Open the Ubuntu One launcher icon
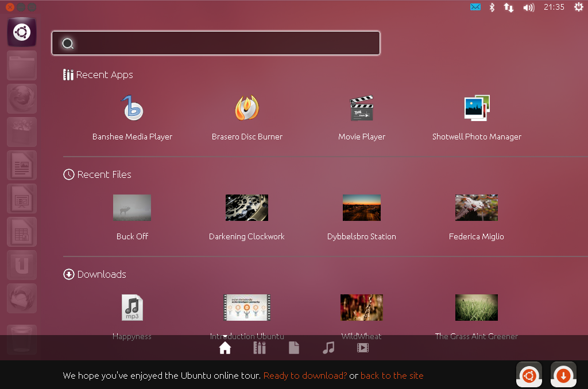The height and width of the screenshot is (389, 588). (21, 265)
